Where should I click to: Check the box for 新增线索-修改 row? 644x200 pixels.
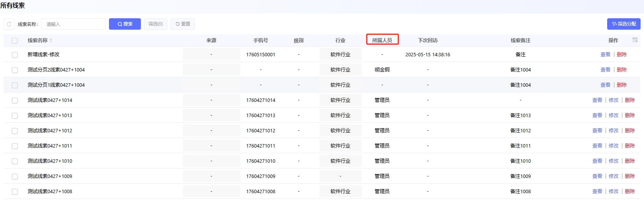15,55
